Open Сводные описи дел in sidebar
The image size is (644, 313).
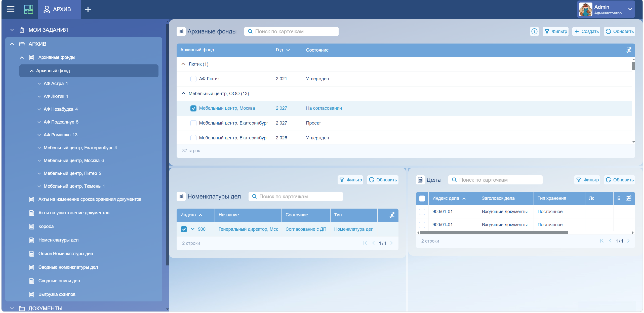[59, 281]
